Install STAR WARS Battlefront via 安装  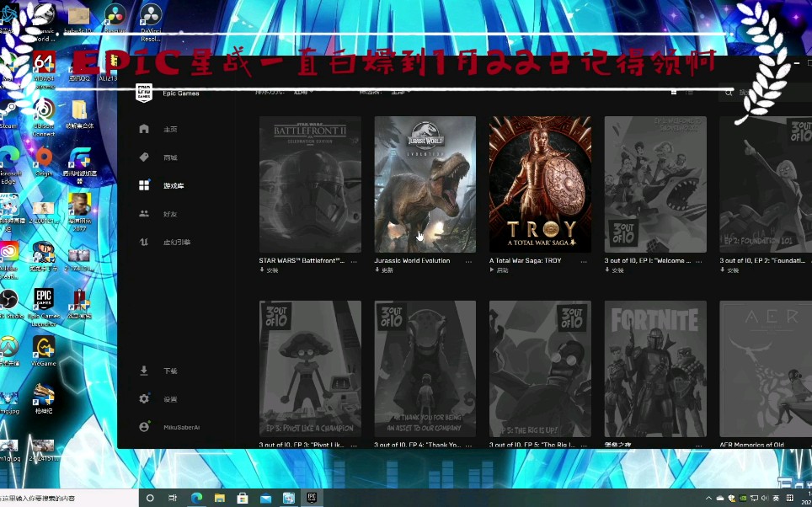270,270
